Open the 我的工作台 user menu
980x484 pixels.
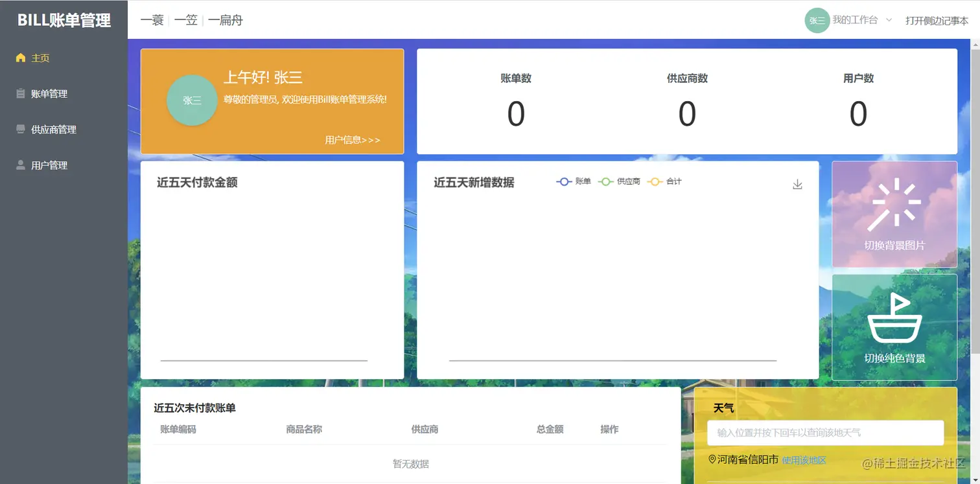click(855, 20)
